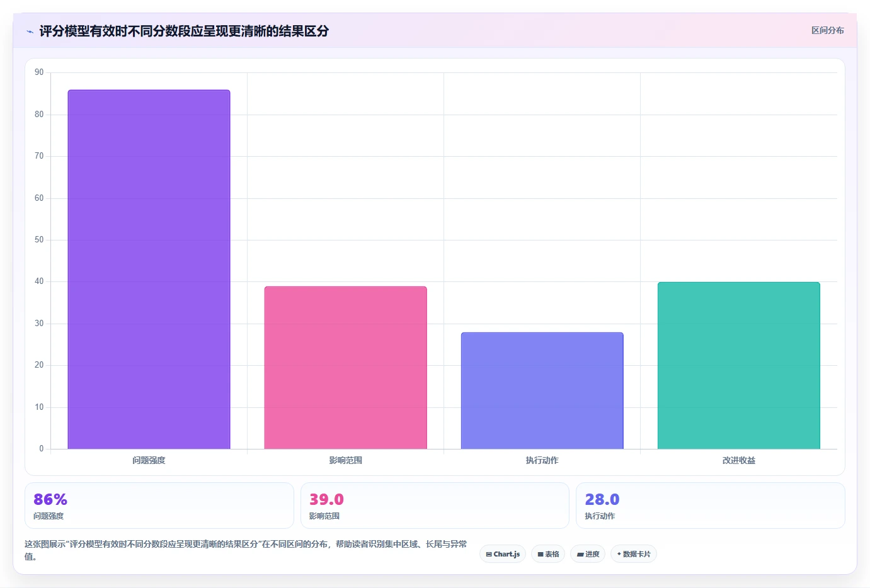
Task: Click the 区间分布 badge in header
Action: point(827,30)
